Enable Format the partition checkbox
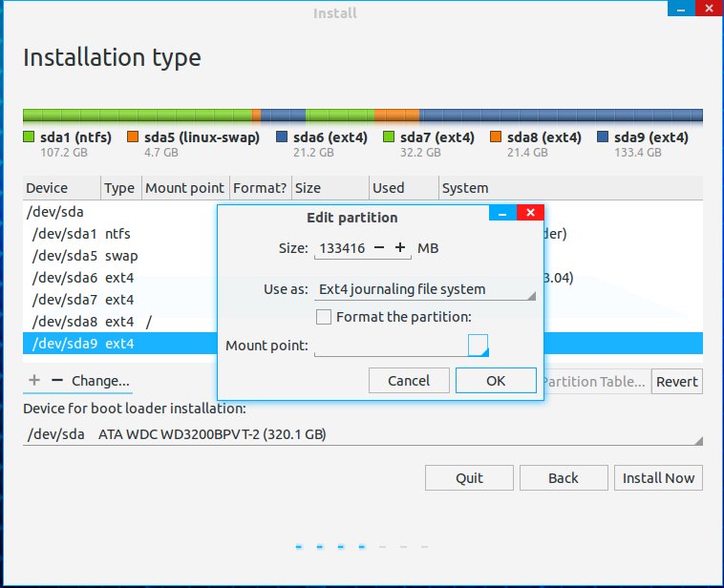 tap(324, 316)
